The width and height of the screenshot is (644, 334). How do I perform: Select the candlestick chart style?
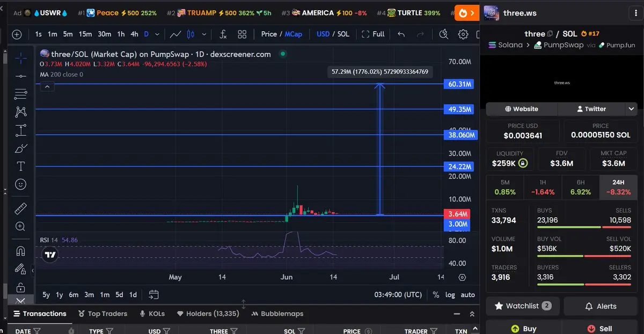(x=191, y=34)
